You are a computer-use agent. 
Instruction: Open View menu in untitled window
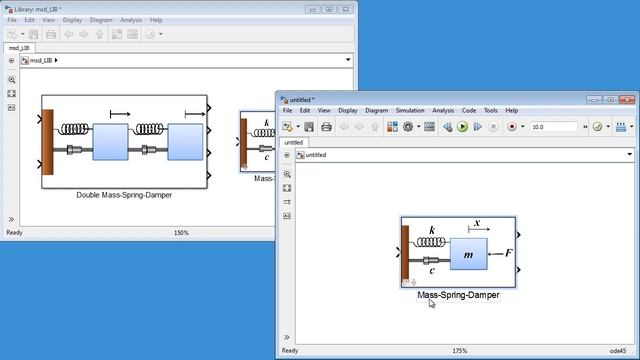pos(324,110)
